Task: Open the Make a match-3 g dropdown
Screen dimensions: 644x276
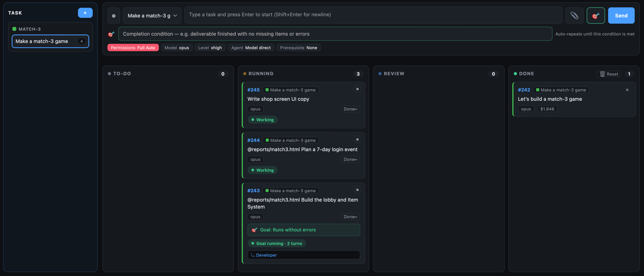Action: click(152, 16)
